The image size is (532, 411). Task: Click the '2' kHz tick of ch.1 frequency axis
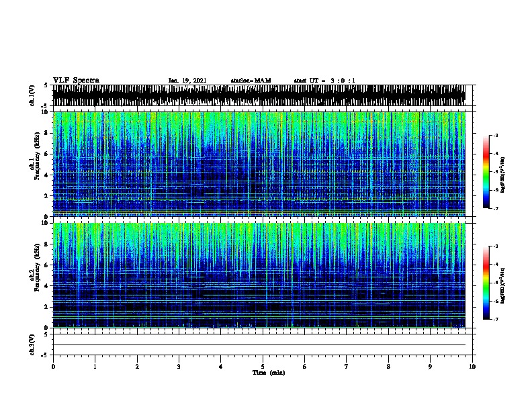[46, 195]
